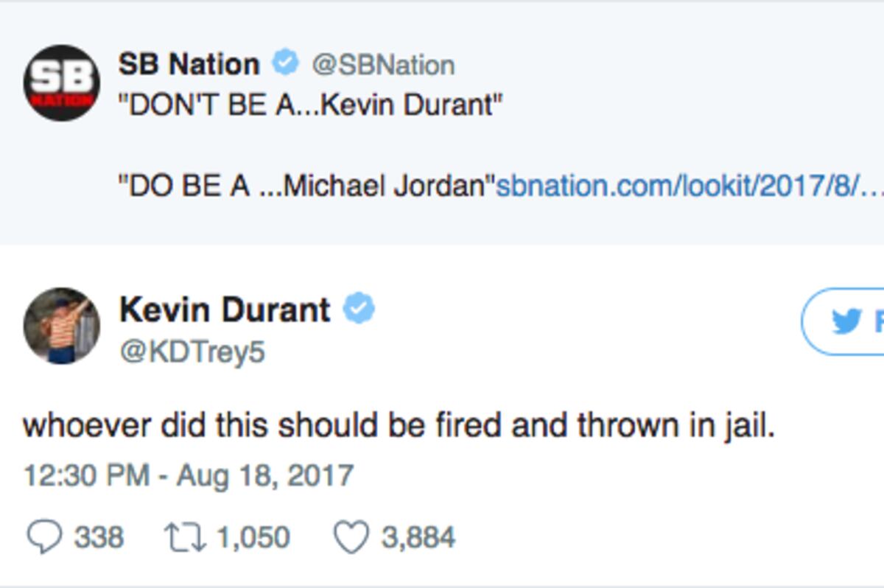Click the @SBNation handle
Viewport: 884px width, 588px height.
coord(382,65)
